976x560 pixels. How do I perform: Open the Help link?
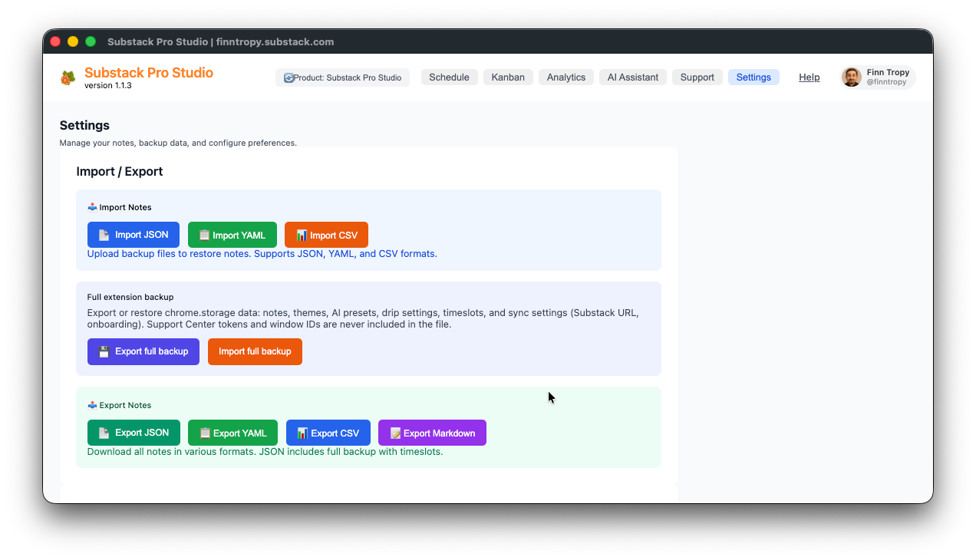[809, 77]
